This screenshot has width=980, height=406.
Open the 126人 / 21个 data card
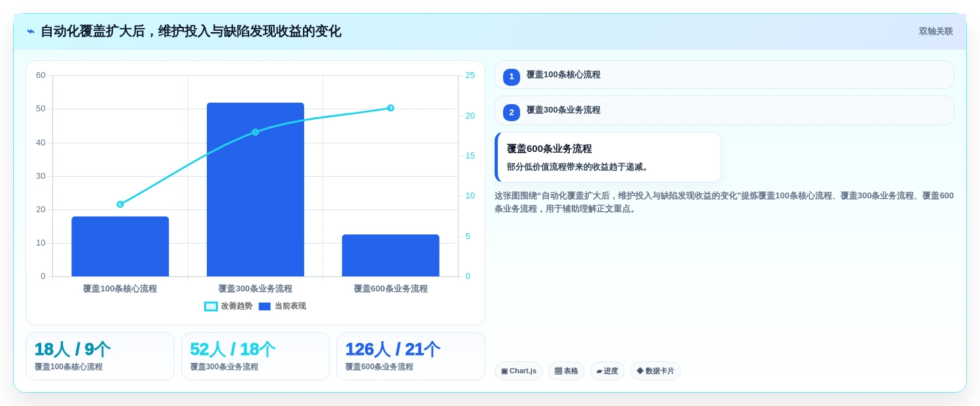coord(411,356)
